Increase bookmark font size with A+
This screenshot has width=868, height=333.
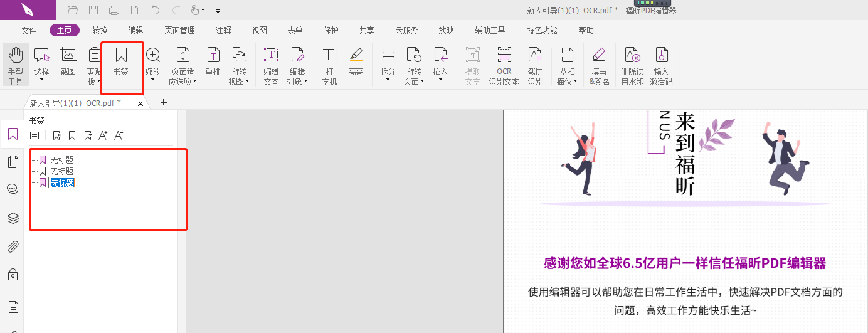103,135
